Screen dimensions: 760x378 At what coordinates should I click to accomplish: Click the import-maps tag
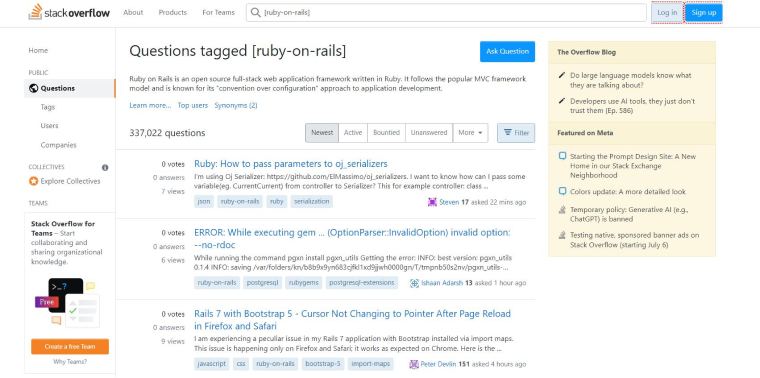coord(371,363)
